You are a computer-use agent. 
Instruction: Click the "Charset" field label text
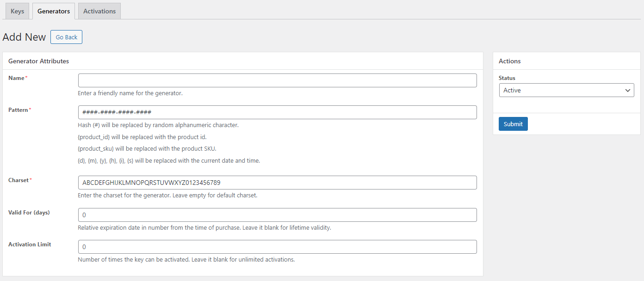point(19,180)
